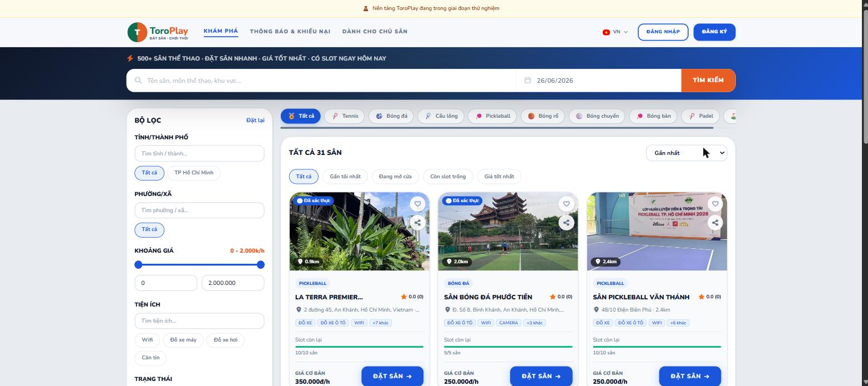
Task: Click the 0.9km distance badge
Action: [309, 262]
